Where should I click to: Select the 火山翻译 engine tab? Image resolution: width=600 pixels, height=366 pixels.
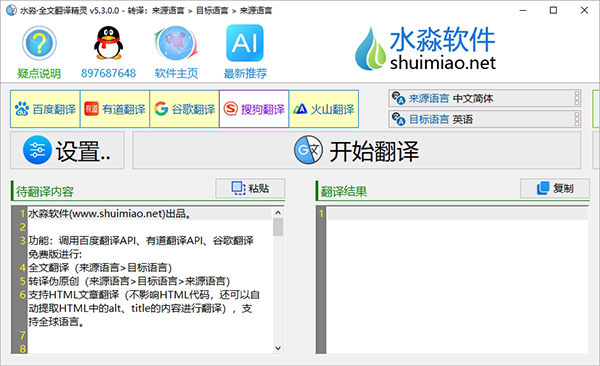[324, 109]
